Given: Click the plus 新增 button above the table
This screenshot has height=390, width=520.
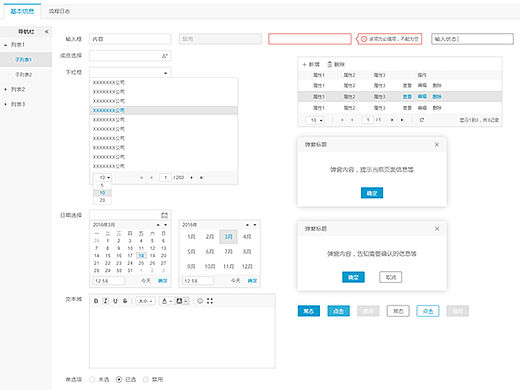Looking at the screenshot, I should coord(311,64).
